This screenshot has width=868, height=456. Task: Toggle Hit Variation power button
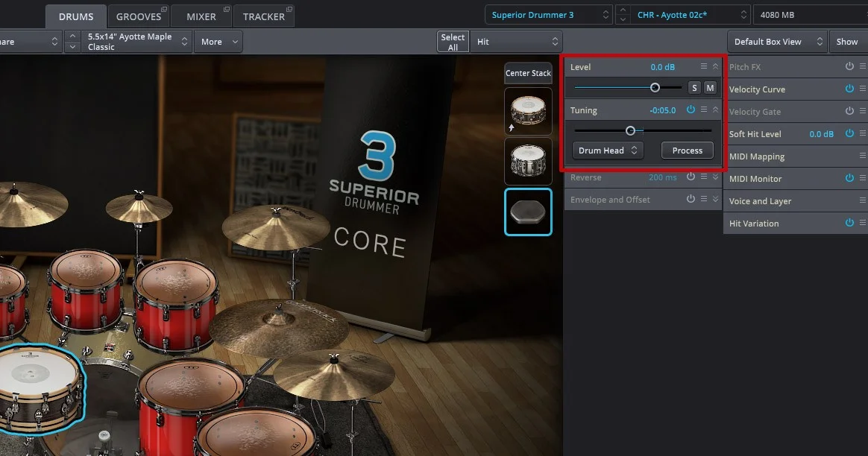pos(849,223)
